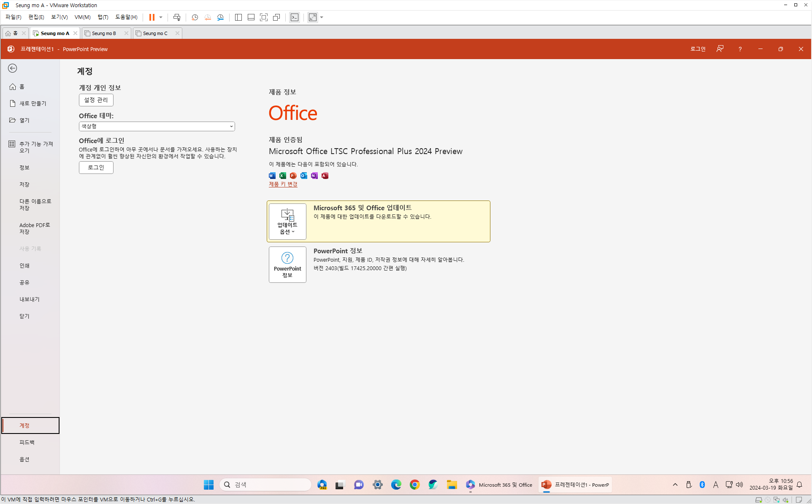Click the Windows taskbar 검색 search box
The height and width of the screenshot is (504, 812).
click(x=266, y=485)
